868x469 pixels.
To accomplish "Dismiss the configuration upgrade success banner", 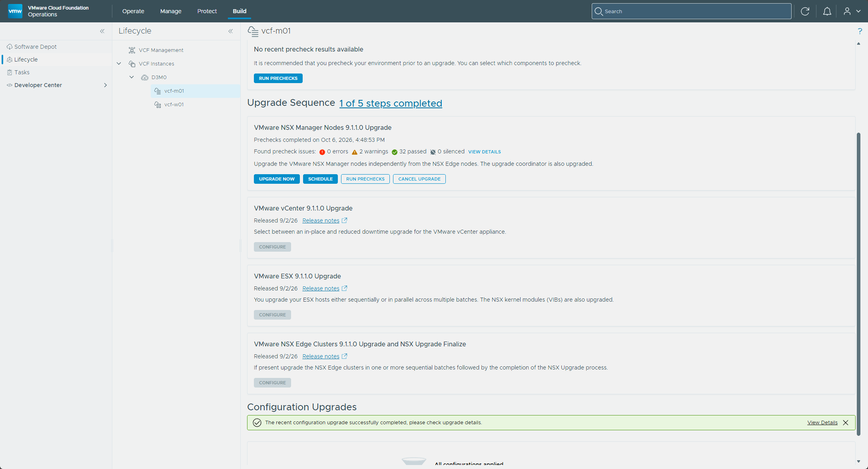I will tap(846, 422).
